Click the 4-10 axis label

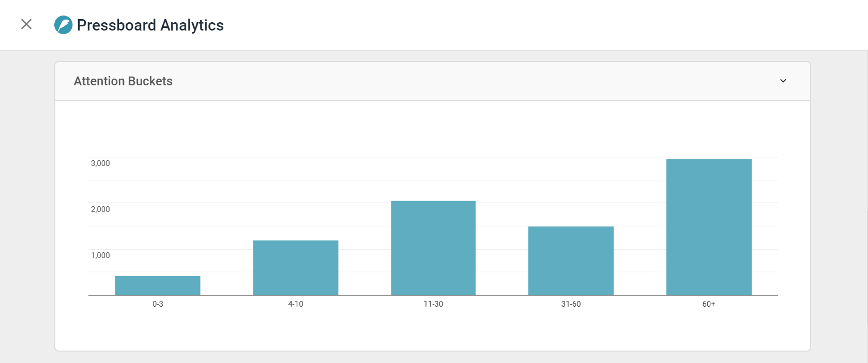pos(296,304)
